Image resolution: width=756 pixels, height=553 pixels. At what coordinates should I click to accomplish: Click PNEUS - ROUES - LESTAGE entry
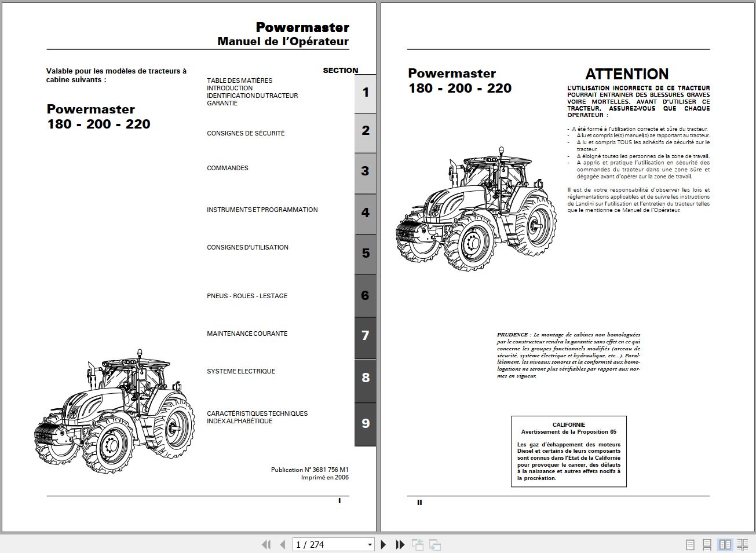pos(247,296)
